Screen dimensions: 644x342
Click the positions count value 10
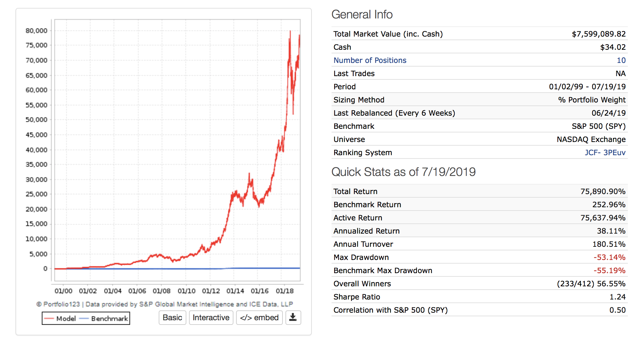point(621,60)
